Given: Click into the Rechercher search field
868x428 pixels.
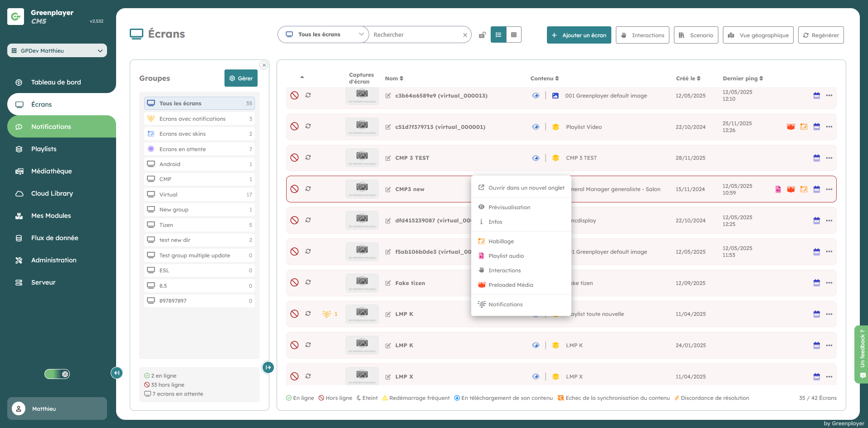Looking at the screenshot, I should click(415, 35).
